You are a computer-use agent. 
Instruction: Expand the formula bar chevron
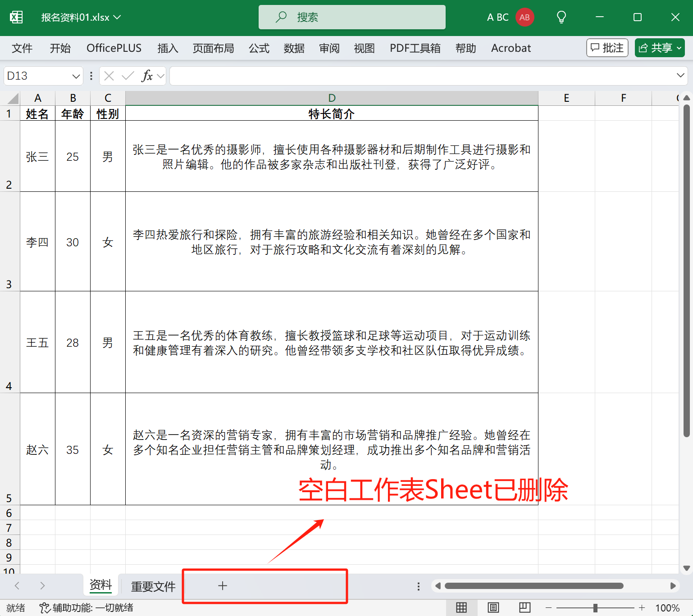(x=680, y=75)
